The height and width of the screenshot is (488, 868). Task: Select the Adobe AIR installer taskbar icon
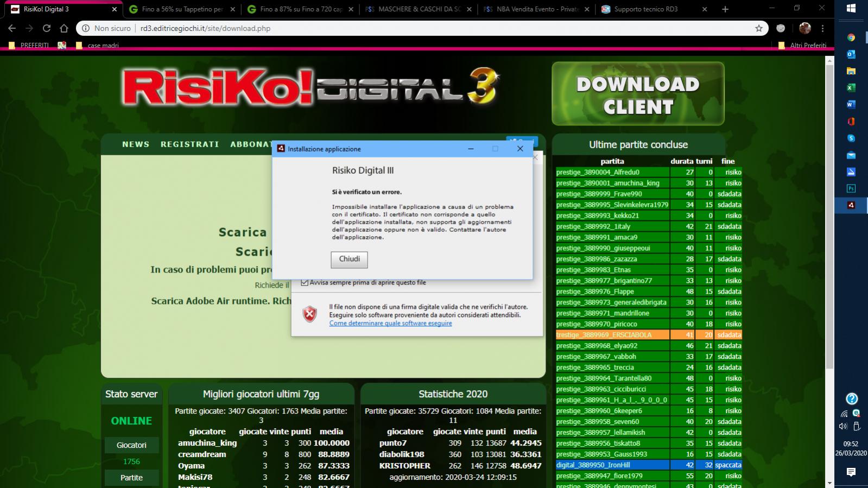[851, 205]
